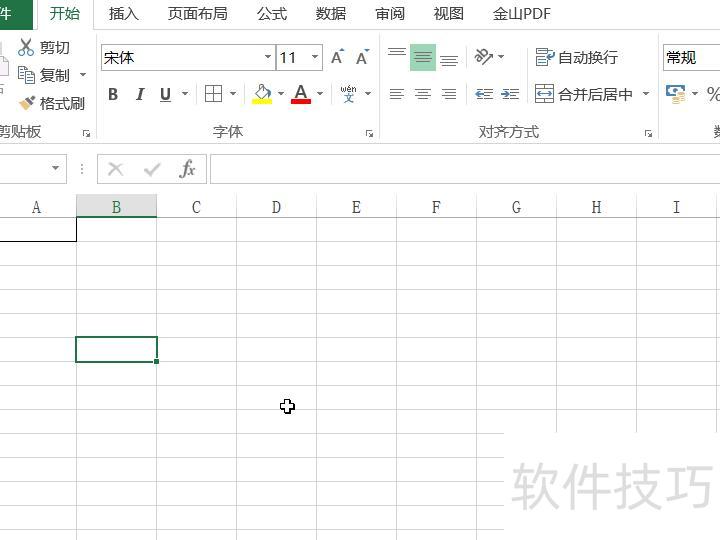Toggle Underline formatting
The image size is (720, 540).
pyautogui.click(x=165, y=94)
